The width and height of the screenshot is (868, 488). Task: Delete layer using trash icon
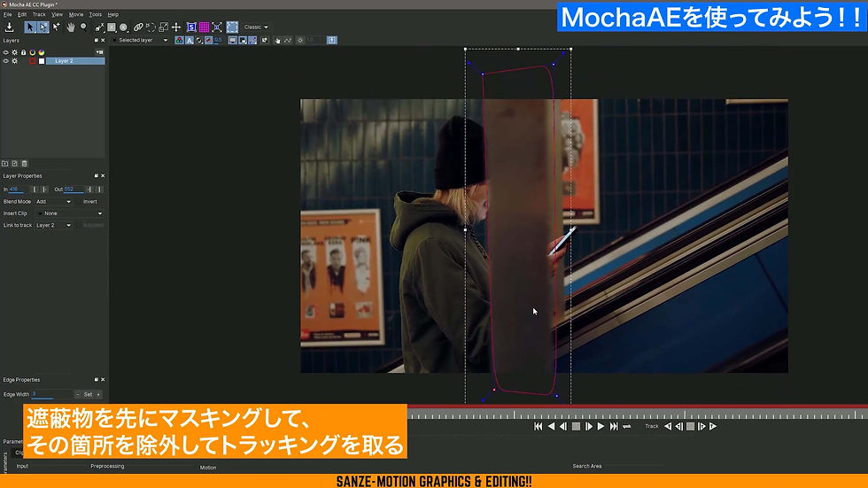coord(25,164)
